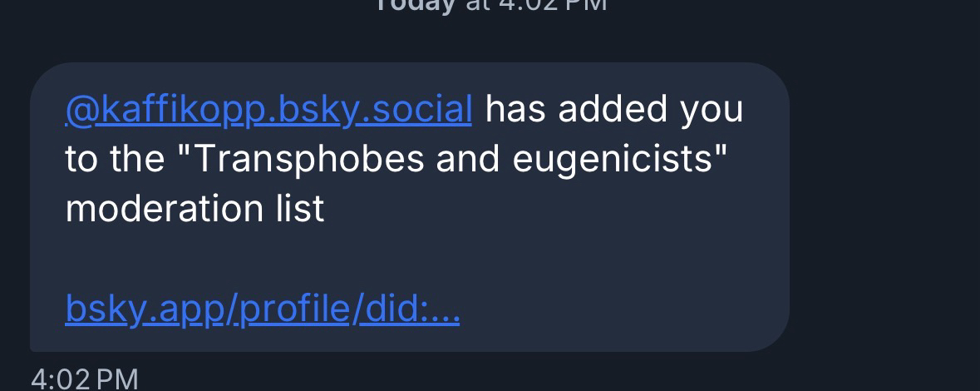Click the word "Today" in the header
980x391 pixels.
[x=414, y=5]
